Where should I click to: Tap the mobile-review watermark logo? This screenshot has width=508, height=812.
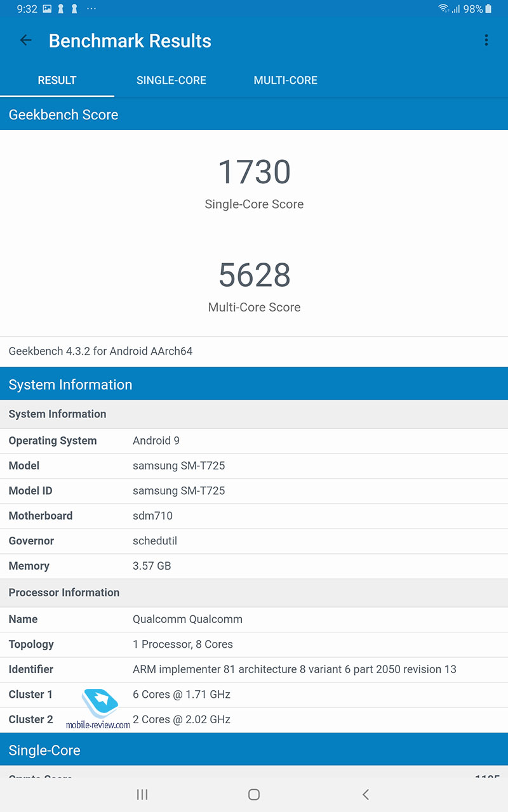click(100, 707)
